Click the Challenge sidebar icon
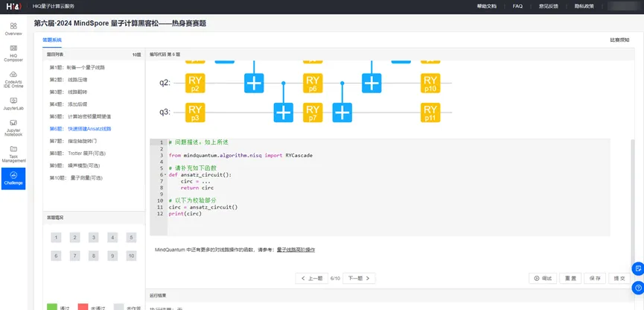The image size is (644, 310). pyautogui.click(x=13, y=178)
